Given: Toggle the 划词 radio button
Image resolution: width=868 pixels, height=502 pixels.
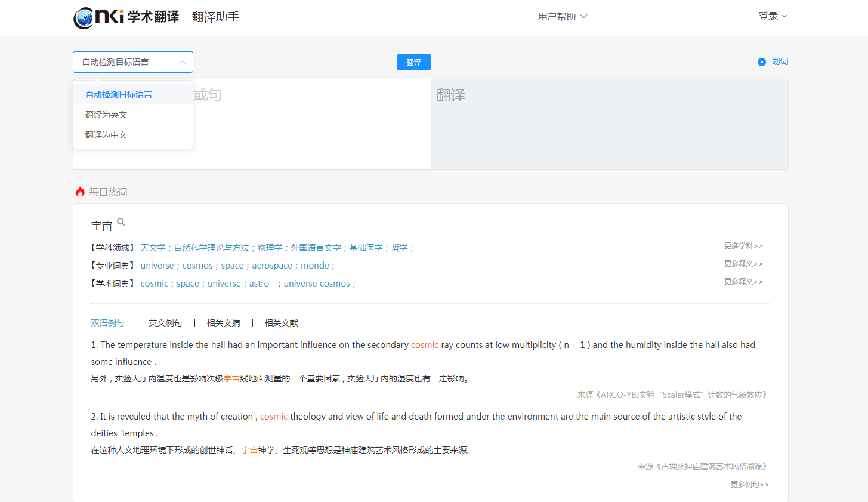Looking at the screenshot, I should click(x=761, y=62).
